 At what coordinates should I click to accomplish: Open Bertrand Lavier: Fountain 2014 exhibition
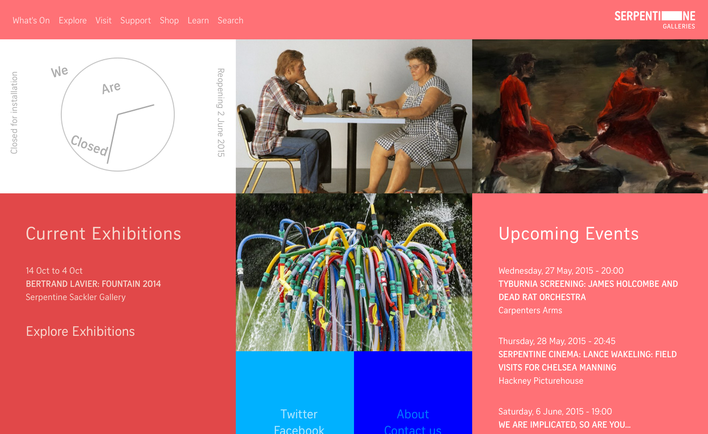coord(93,284)
